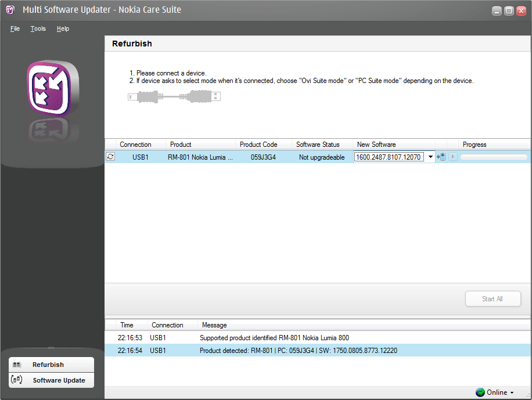Click the 22:16:53 log timestamp
Screen dimensions: 532x400
(130, 338)
